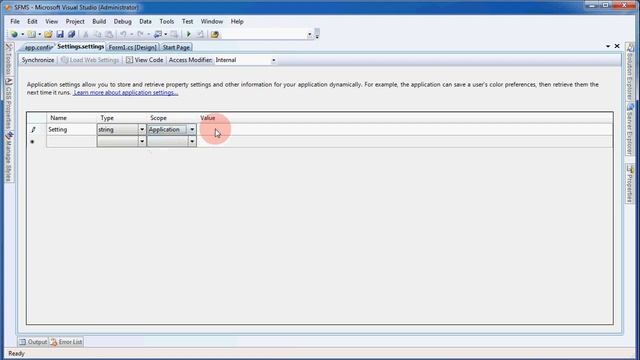Switch to the Start Page tab
The width and height of the screenshot is (640, 360).
tap(176, 47)
